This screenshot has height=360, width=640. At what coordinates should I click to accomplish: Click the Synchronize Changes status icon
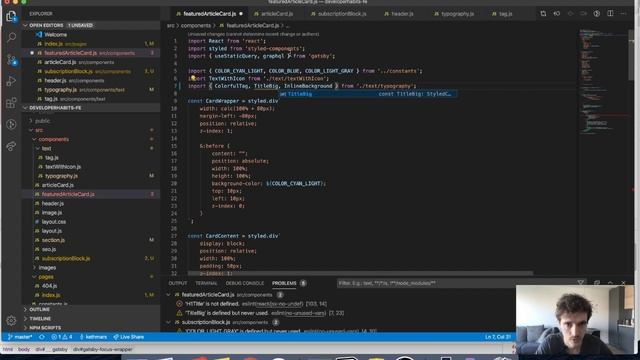tap(42, 337)
